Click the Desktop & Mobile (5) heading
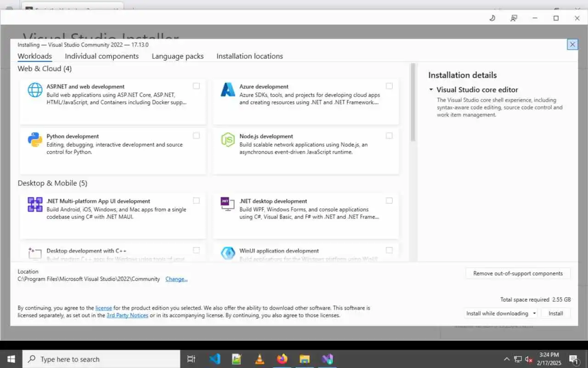The image size is (588, 368). (x=52, y=183)
